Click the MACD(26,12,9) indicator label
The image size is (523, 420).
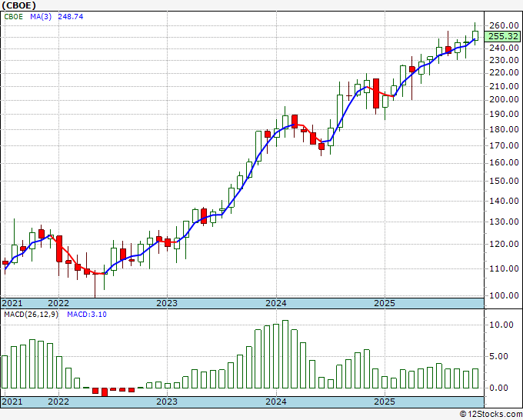[31, 315]
